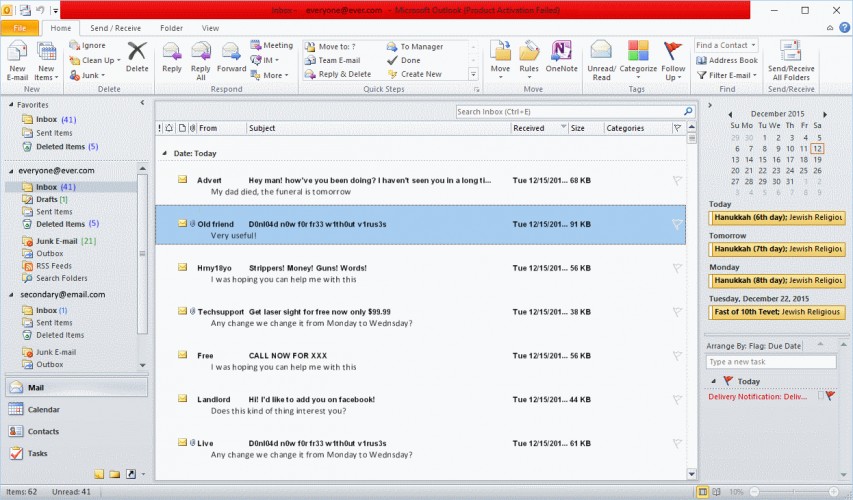Image resolution: width=853 pixels, height=500 pixels.
Task: Flag the Hrny18yo message
Action: pos(677,268)
